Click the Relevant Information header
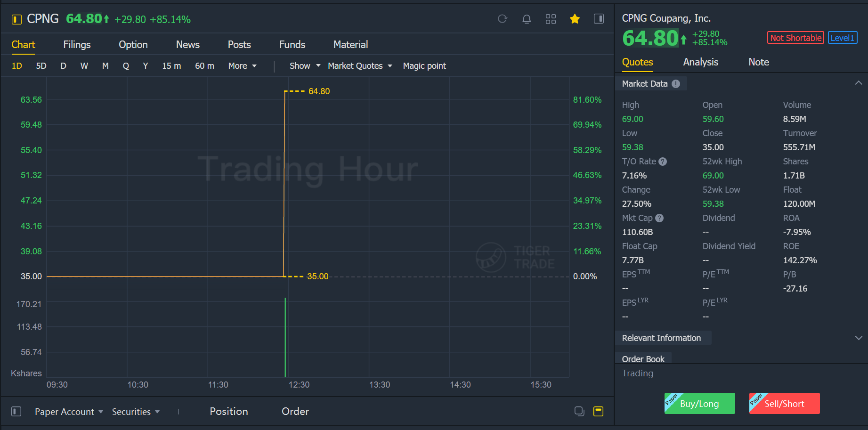This screenshot has width=868, height=430. [661, 338]
